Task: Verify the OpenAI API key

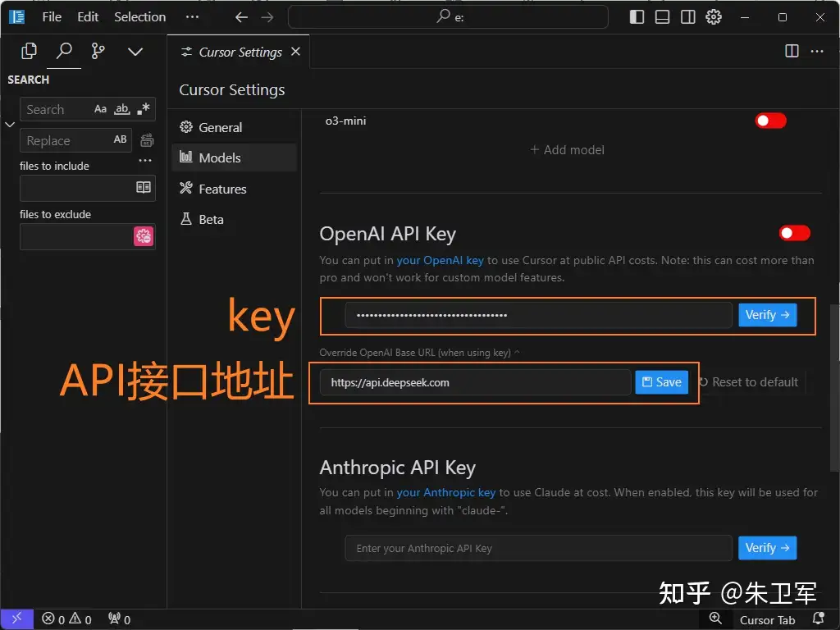Action: (767, 315)
